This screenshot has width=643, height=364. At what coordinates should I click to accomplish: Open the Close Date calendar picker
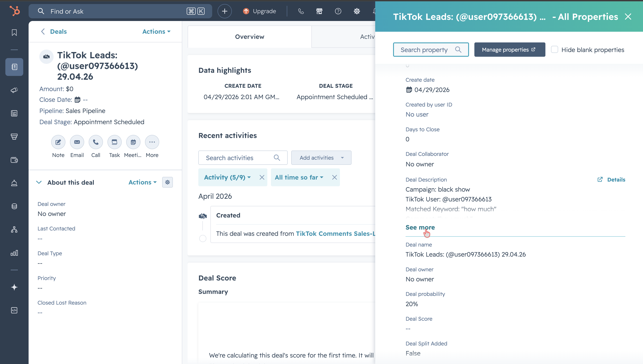tap(77, 100)
